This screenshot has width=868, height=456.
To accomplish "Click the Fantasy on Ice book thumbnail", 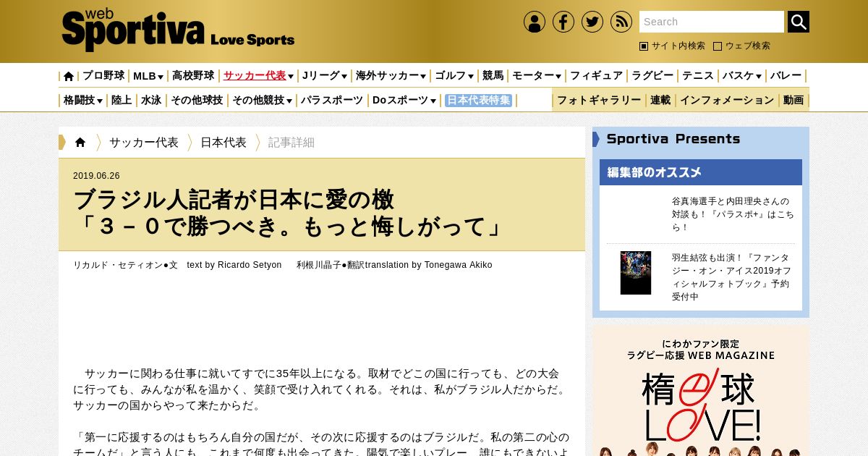I will click(636, 273).
